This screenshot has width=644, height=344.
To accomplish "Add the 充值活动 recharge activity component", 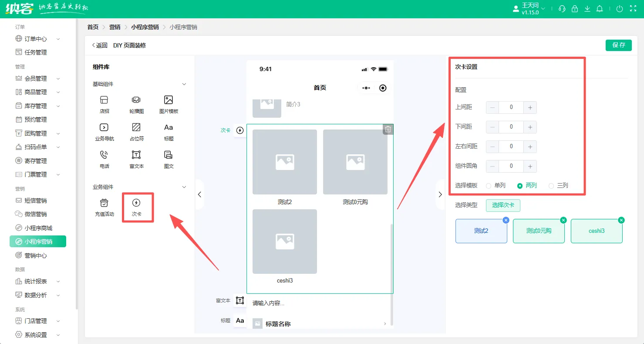I will tap(104, 207).
